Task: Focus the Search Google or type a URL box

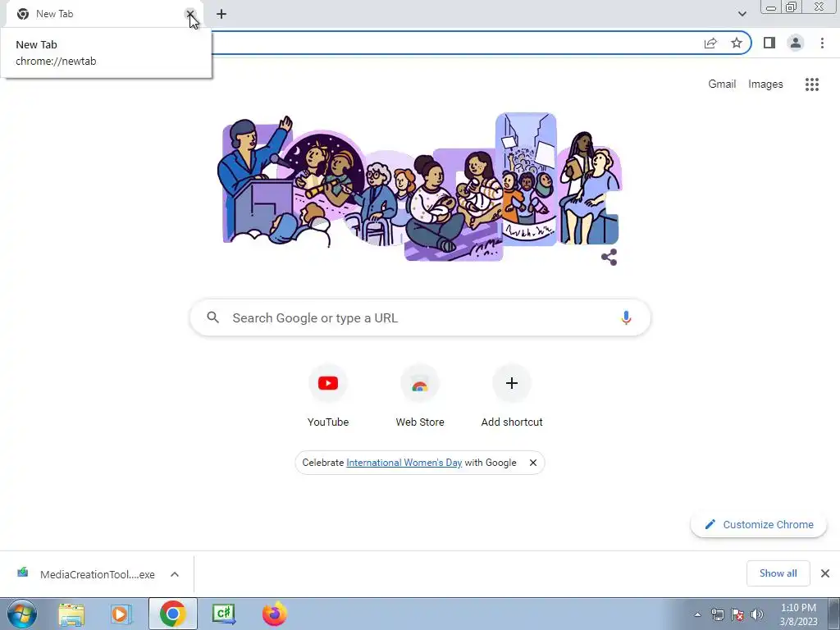Action: point(420,317)
